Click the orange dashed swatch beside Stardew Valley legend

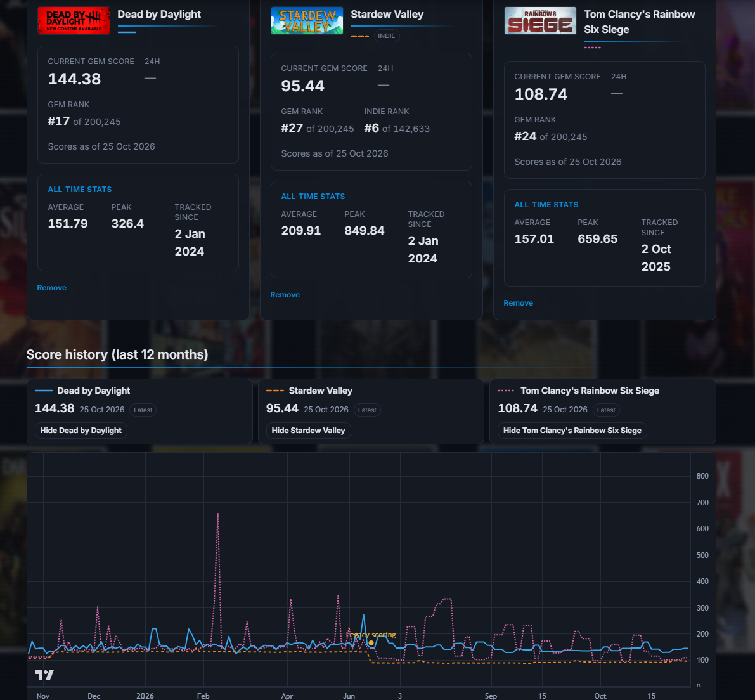pos(275,391)
